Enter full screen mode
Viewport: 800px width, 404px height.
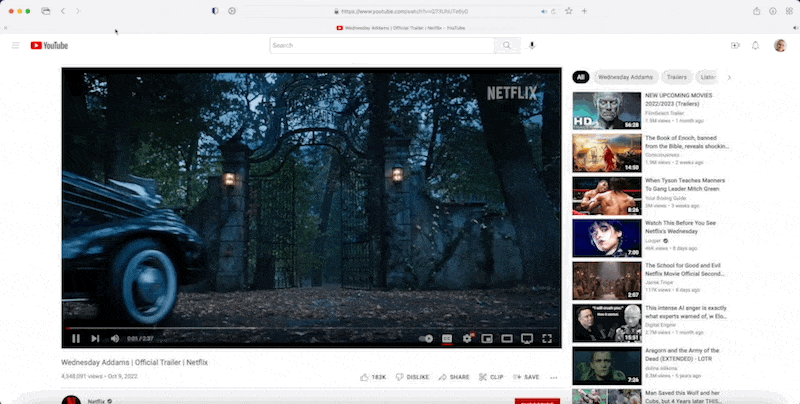pos(547,339)
